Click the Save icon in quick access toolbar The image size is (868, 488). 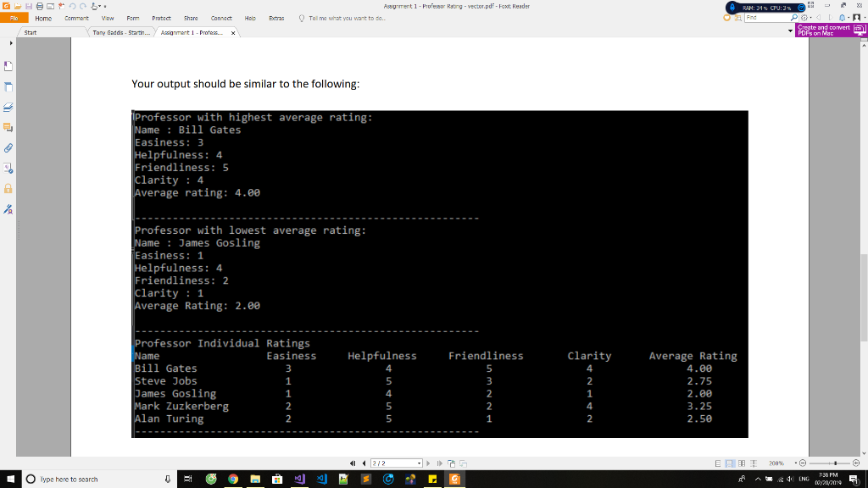[29, 6]
